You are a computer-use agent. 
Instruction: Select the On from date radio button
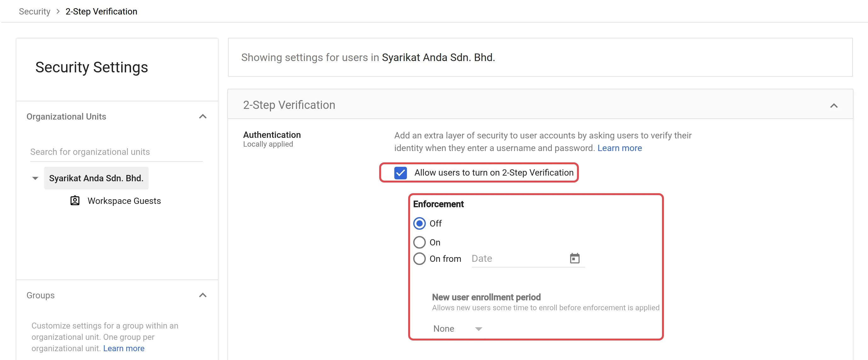click(419, 259)
